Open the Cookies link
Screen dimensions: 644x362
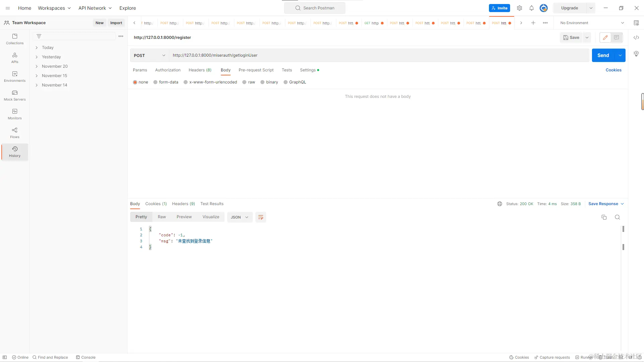pyautogui.click(x=613, y=70)
